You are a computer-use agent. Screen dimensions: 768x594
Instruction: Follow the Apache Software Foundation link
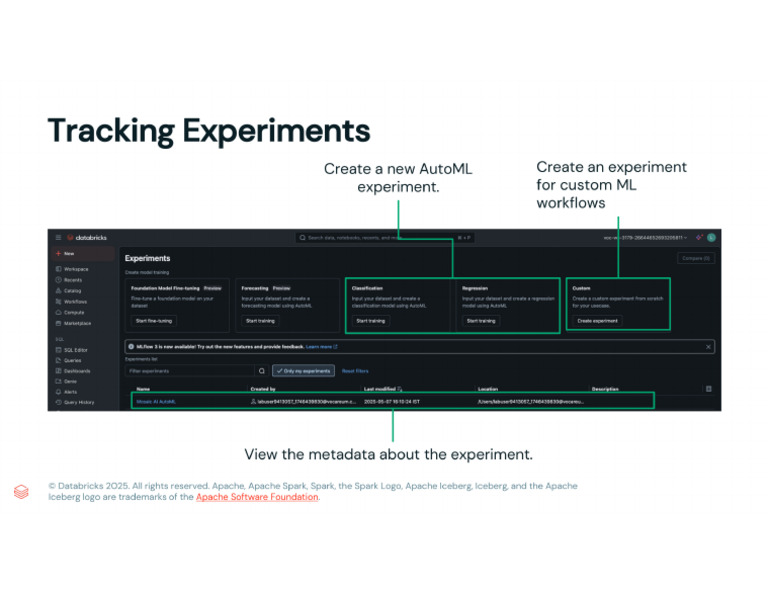257,497
